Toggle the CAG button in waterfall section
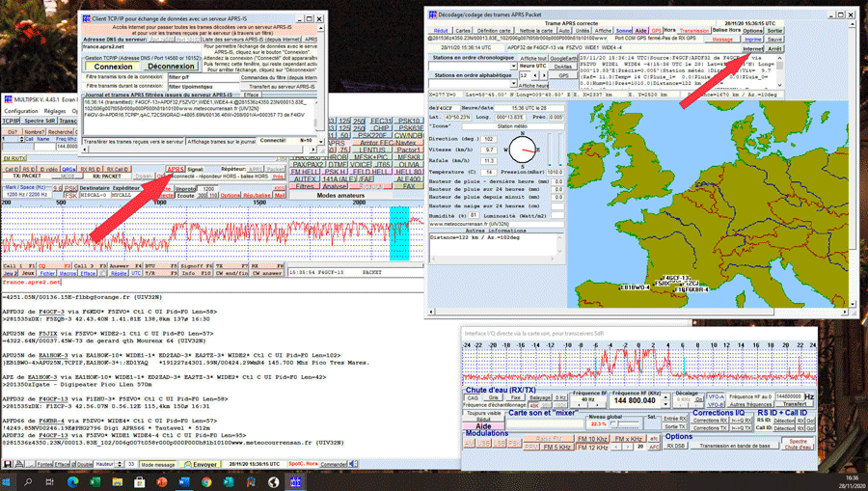The width and height of the screenshot is (868, 491). (x=473, y=397)
